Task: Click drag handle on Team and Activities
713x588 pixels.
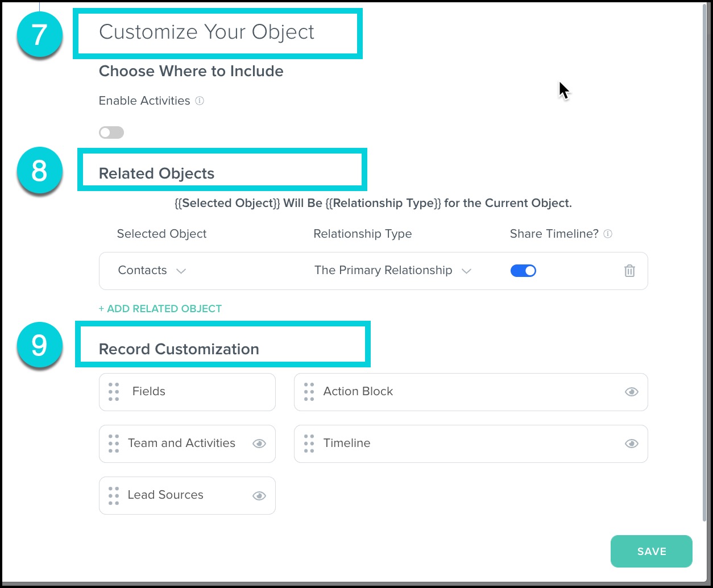Action: (114, 444)
